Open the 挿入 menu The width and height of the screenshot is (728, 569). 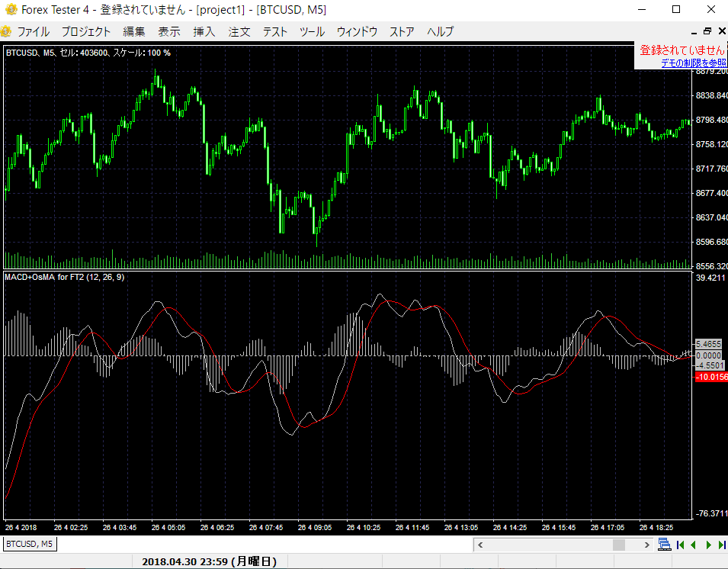click(x=204, y=31)
